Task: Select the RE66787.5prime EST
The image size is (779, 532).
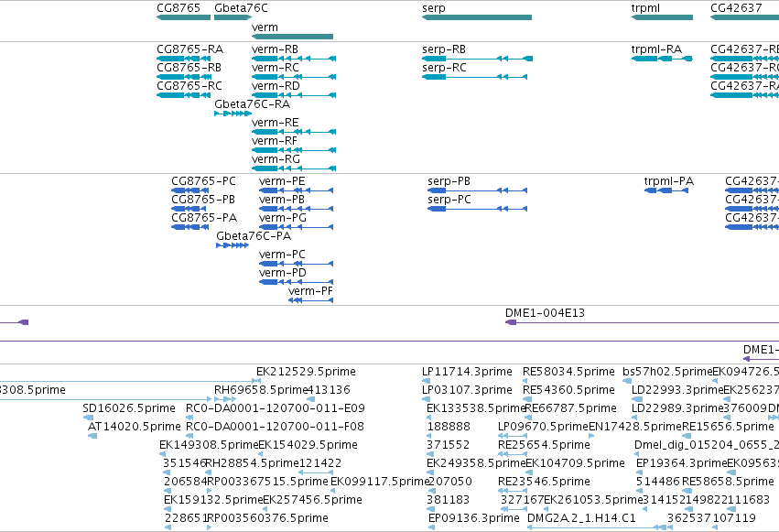Action: pos(528,418)
